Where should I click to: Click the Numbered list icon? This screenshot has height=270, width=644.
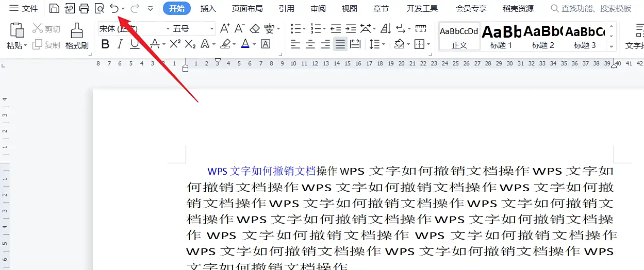click(316, 28)
